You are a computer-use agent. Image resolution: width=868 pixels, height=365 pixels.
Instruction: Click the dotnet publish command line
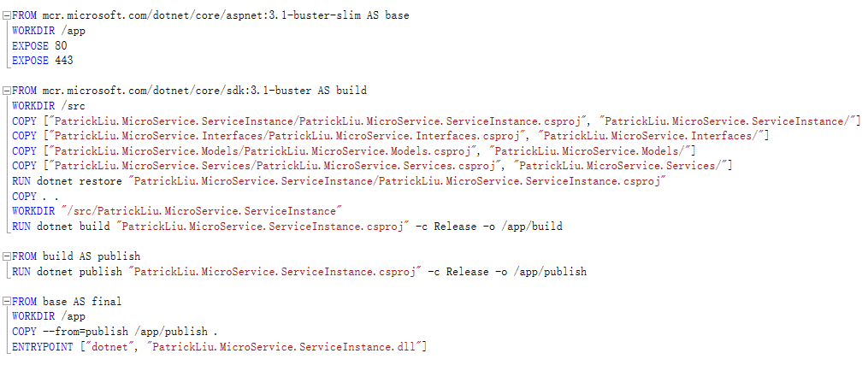pos(299,272)
